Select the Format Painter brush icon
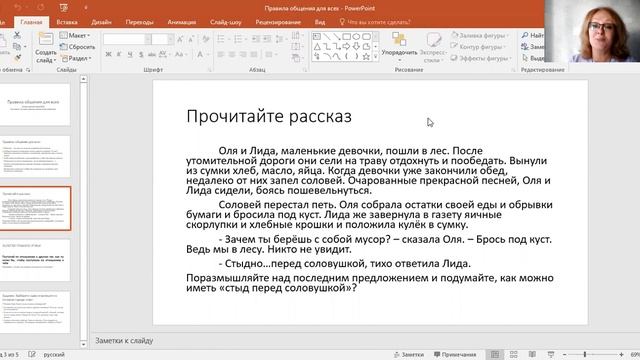The width and height of the screenshot is (640, 360). pyautogui.click(x=17, y=58)
